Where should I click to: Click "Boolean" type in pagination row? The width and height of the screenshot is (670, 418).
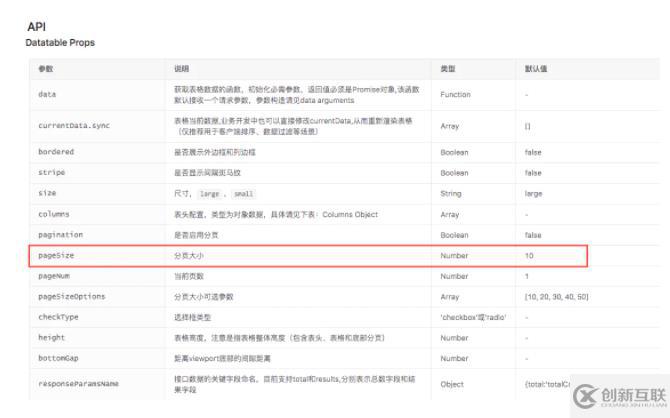coord(454,235)
